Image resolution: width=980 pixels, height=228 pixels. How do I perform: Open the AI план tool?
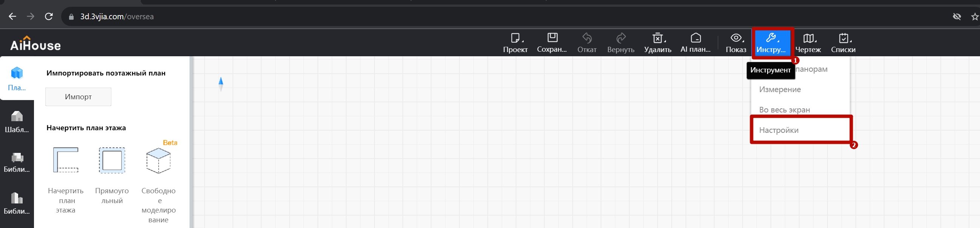pyautogui.click(x=695, y=43)
